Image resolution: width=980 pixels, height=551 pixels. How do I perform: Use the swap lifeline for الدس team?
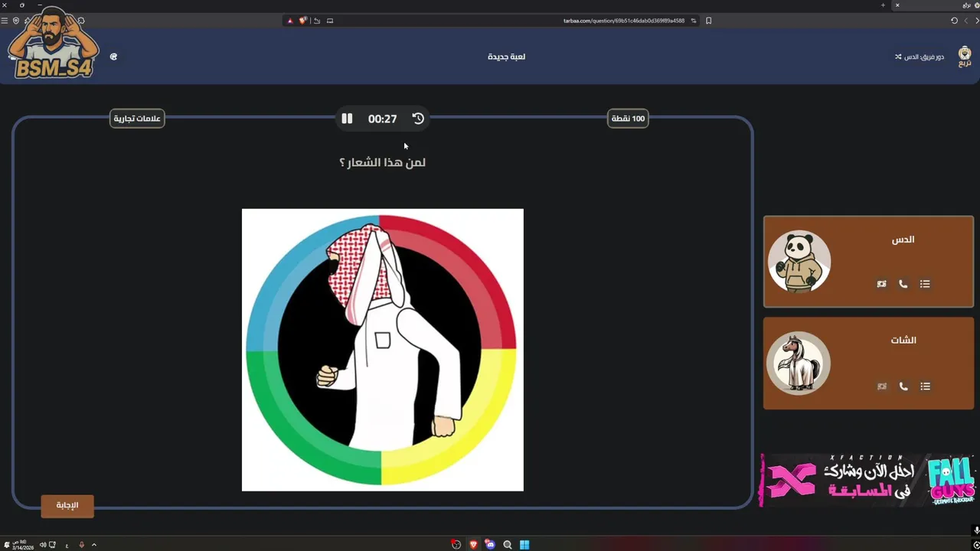[882, 284]
